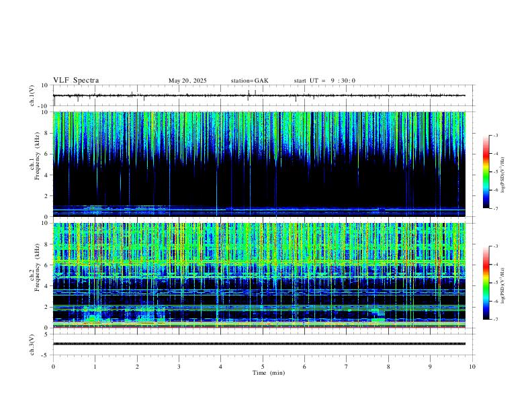The image size is (532, 411).
Task: Click the '-3' label on upper colorbar
Action: pos(495,136)
